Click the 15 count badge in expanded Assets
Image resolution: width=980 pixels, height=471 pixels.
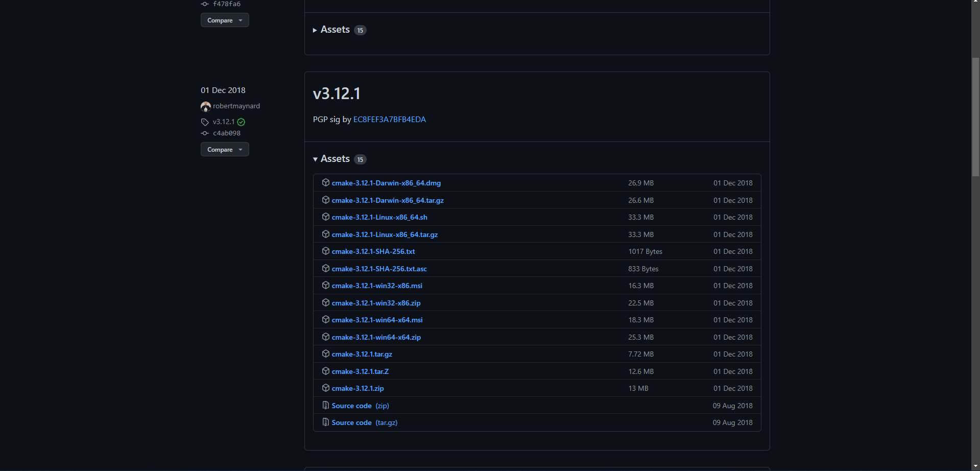[360, 159]
